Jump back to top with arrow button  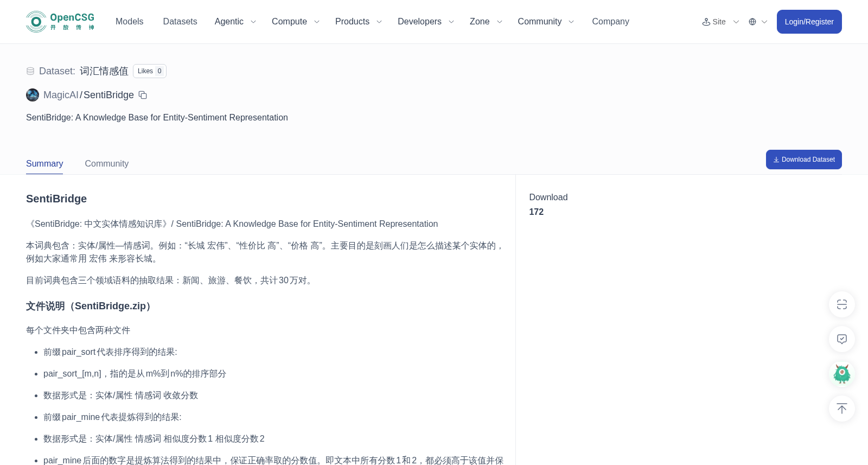pyautogui.click(x=842, y=409)
